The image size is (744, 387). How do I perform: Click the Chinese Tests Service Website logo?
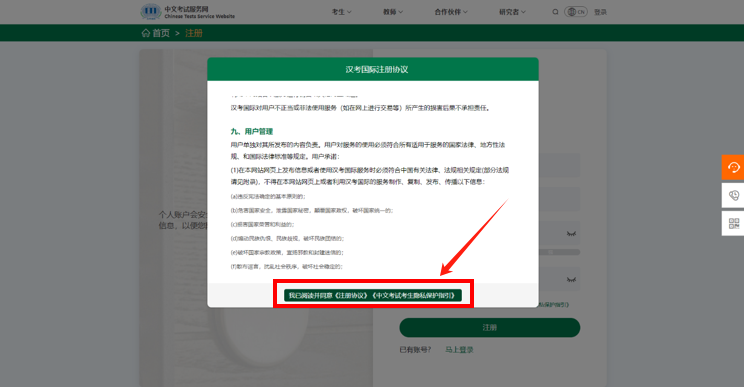187,12
